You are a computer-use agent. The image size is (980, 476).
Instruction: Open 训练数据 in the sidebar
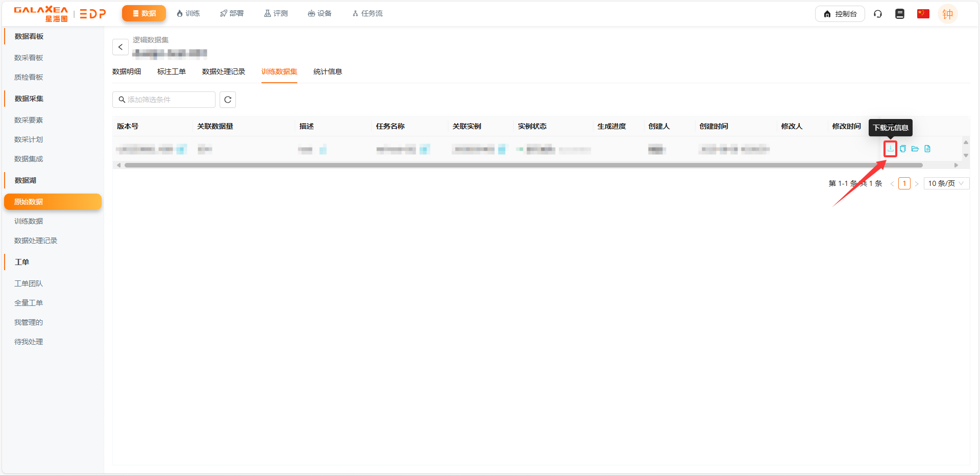(x=29, y=221)
